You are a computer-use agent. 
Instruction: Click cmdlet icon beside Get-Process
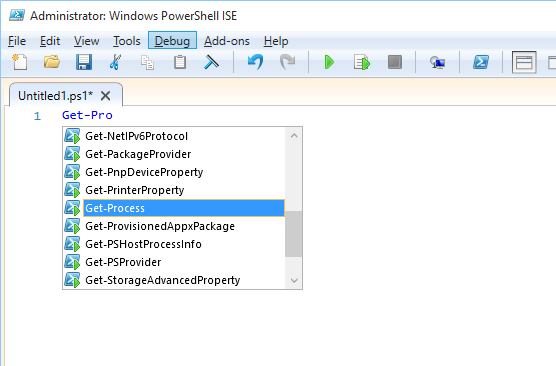[x=72, y=208]
